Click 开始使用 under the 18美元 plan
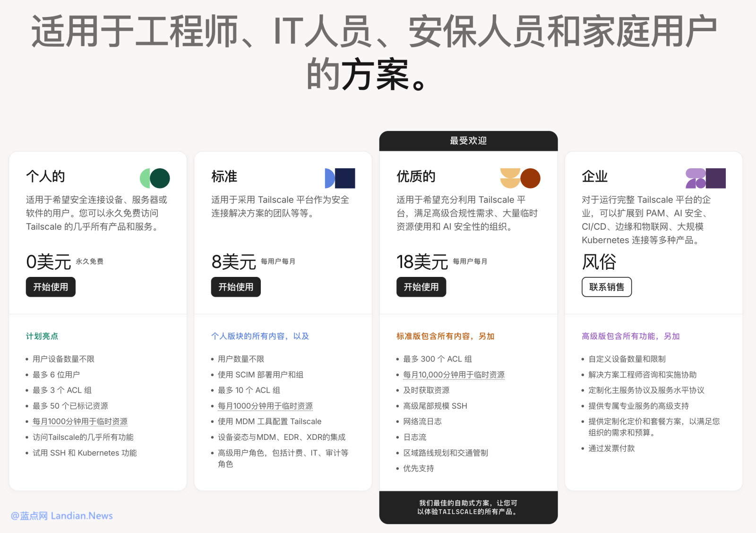Viewport: 756px width, 533px height. pyautogui.click(x=421, y=287)
